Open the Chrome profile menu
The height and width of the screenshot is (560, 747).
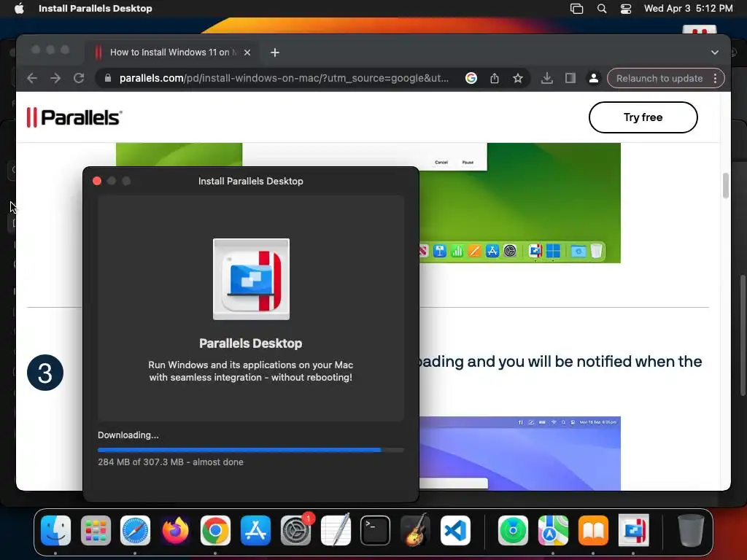(594, 78)
